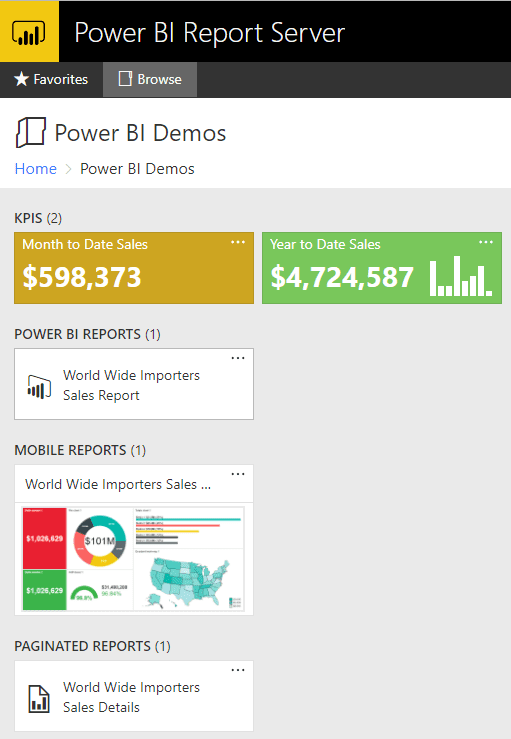This screenshot has width=511, height=739.
Task: Click the Power BI Report Server title
Action: click(210, 33)
